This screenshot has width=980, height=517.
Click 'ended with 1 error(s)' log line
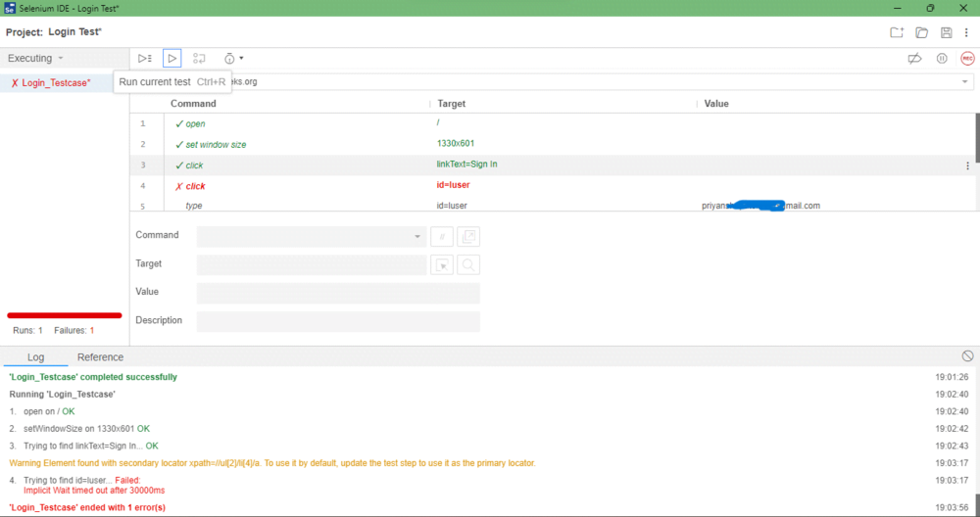coord(87,507)
